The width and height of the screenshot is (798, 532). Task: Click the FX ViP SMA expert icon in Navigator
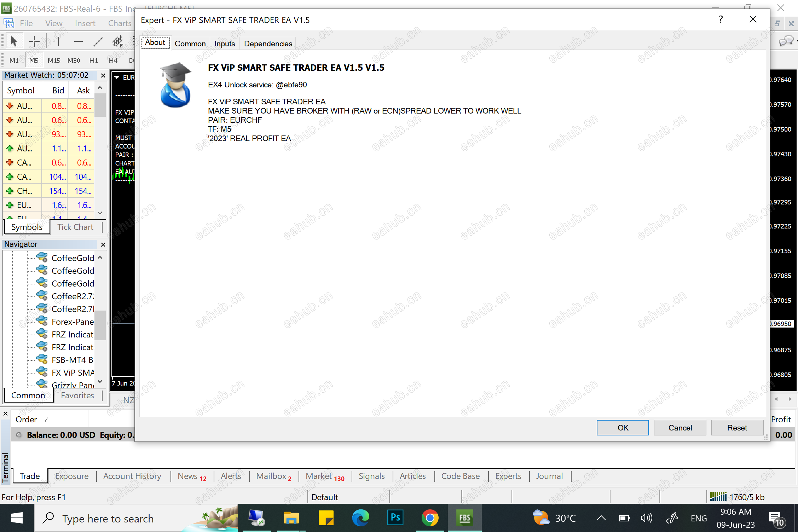pyautogui.click(x=42, y=372)
